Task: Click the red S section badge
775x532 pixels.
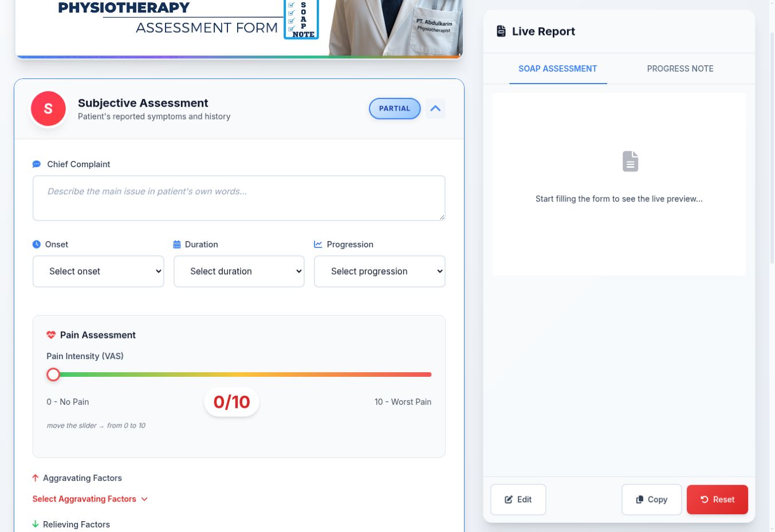Action: pos(48,109)
